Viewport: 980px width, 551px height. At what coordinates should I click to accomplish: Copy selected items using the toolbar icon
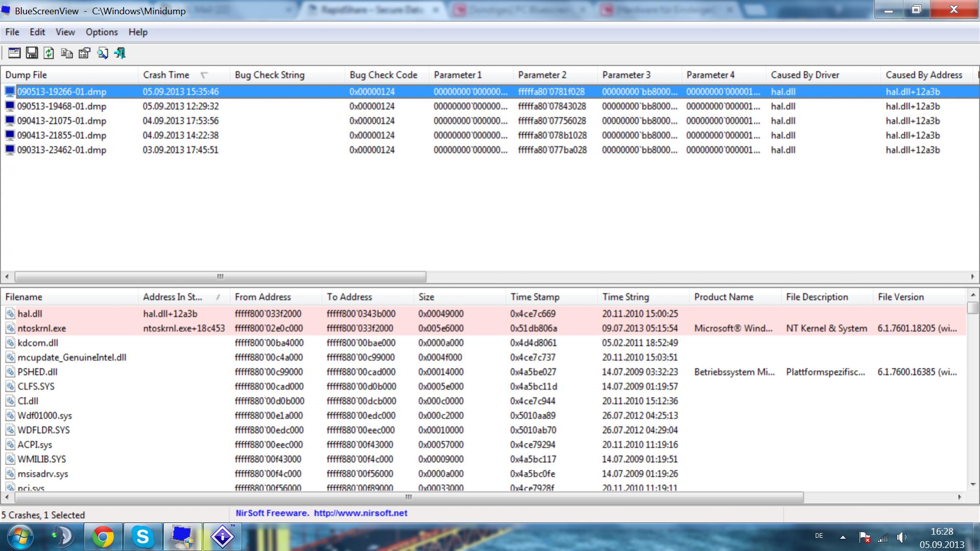(67, 53)
